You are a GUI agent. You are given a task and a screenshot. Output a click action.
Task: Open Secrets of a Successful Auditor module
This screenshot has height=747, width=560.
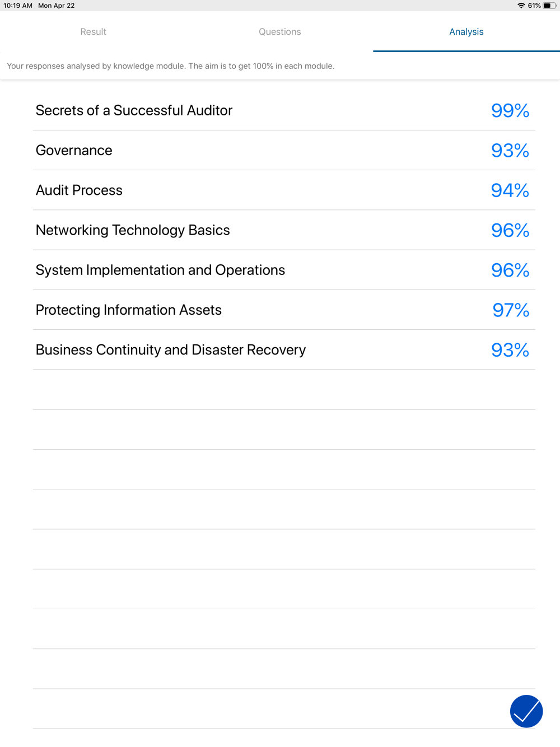coord(284,110)
